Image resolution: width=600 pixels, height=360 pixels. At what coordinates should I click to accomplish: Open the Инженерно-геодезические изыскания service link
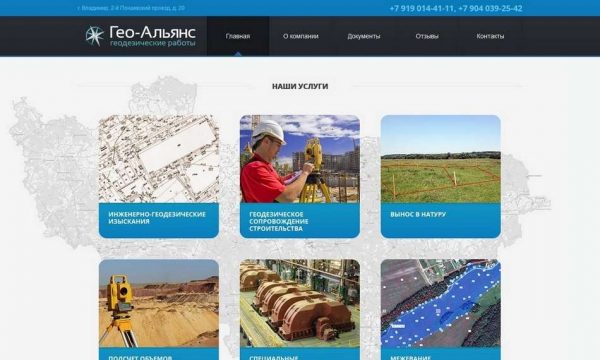(x=157, y=218)
